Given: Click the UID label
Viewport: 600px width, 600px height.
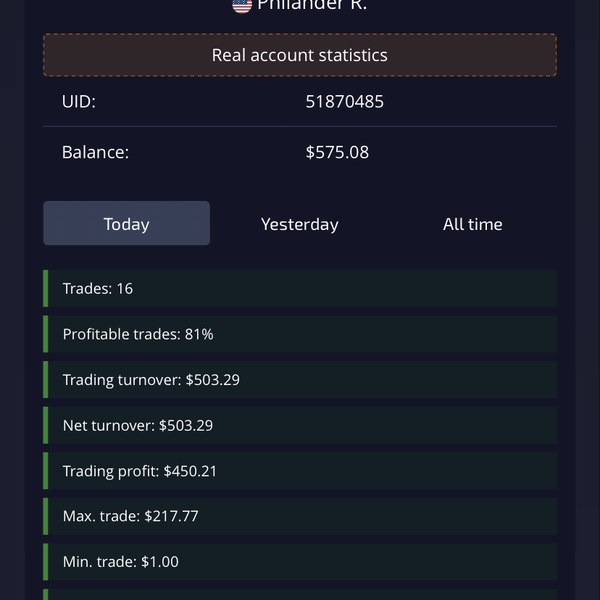Looking at the screenshot, I should 79,101.
